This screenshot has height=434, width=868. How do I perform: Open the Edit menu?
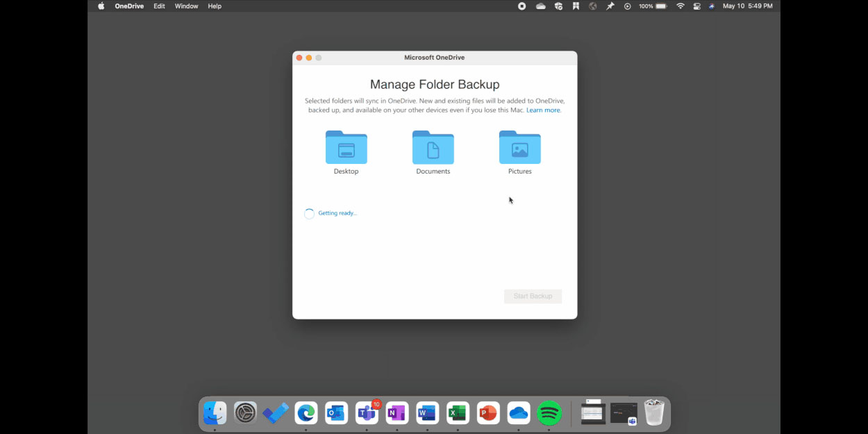coord(159,6)
